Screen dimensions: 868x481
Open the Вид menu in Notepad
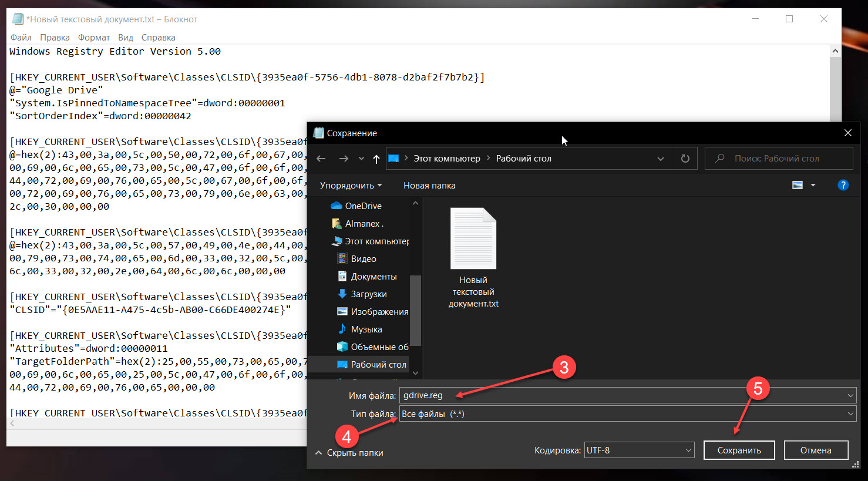(126, 38)
